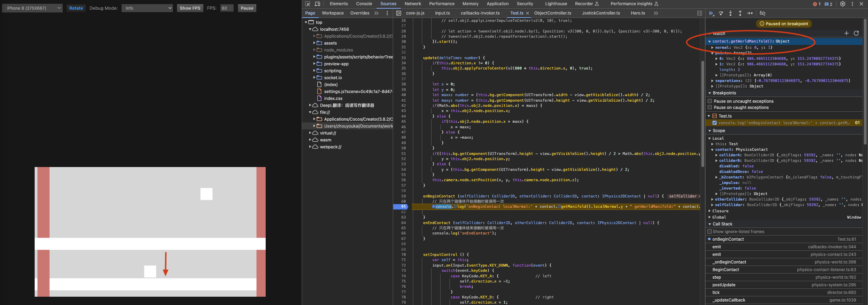Click the Step into function icon
The image size is (868, 305).
click(730, 13)
